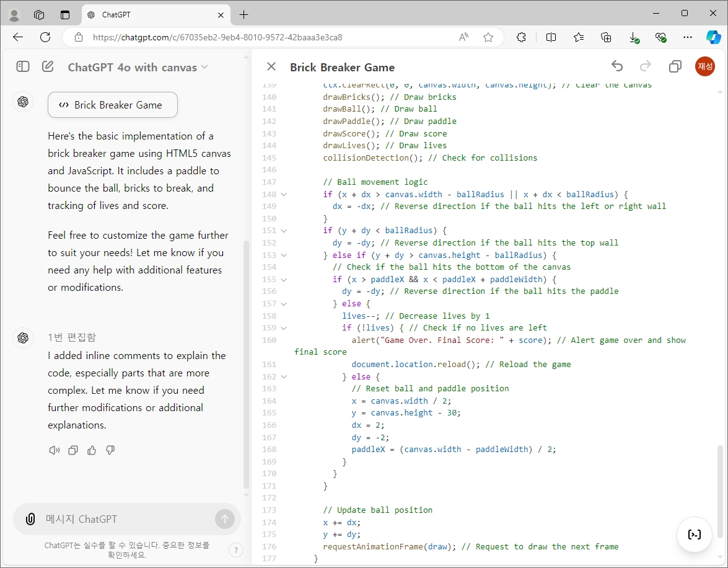The width and height of the screenshot is (728, 568).
Task: Collapse code fold at line 148
Action: 284,194
